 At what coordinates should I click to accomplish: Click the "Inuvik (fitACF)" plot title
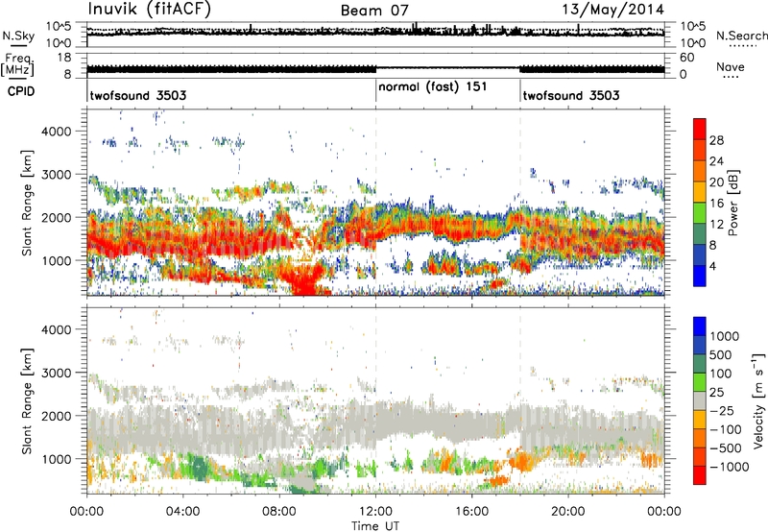pos(149,10)
